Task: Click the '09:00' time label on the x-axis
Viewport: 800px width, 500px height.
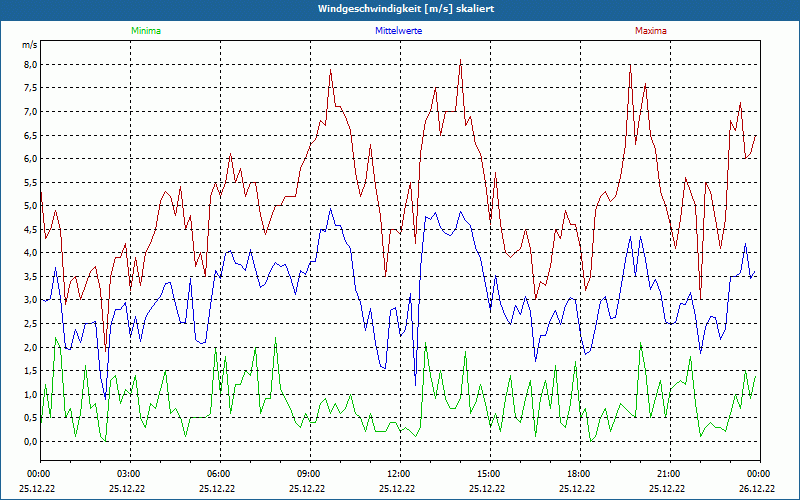Action: pos(309,474)
